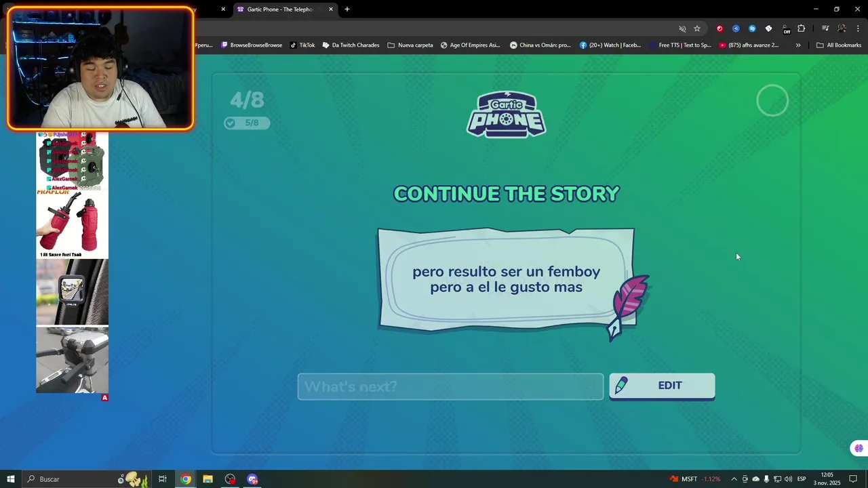Screen dimensions: 868x488
Task: Click the 5/8 players-done badge
Action: point(247,123)
